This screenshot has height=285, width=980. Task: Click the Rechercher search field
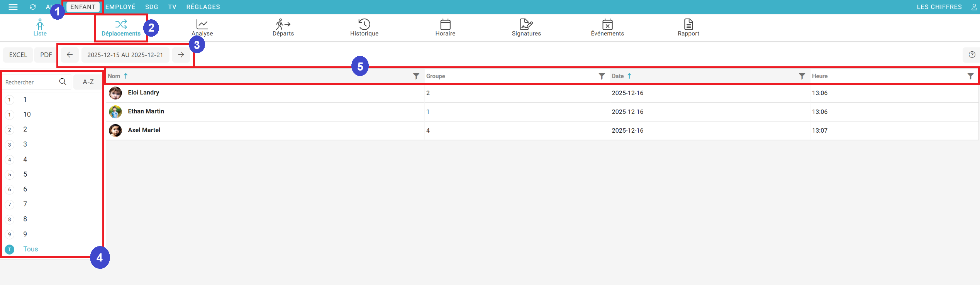pyautogui.click(x=30, y=82)
